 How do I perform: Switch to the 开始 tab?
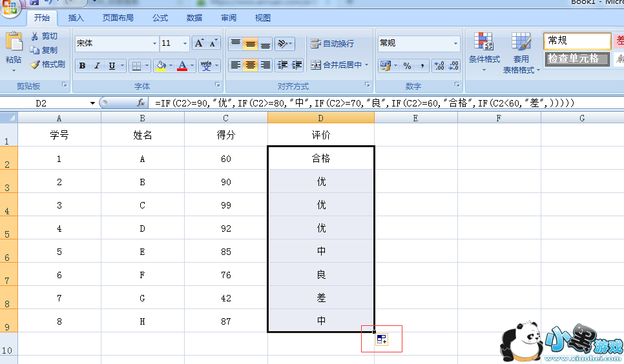42,18
